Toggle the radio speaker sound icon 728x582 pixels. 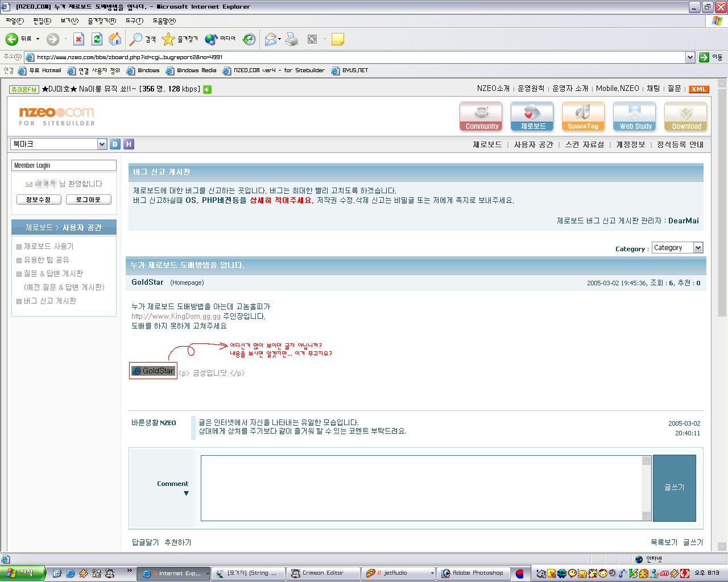pyautogui.click(x=208, y=89)
